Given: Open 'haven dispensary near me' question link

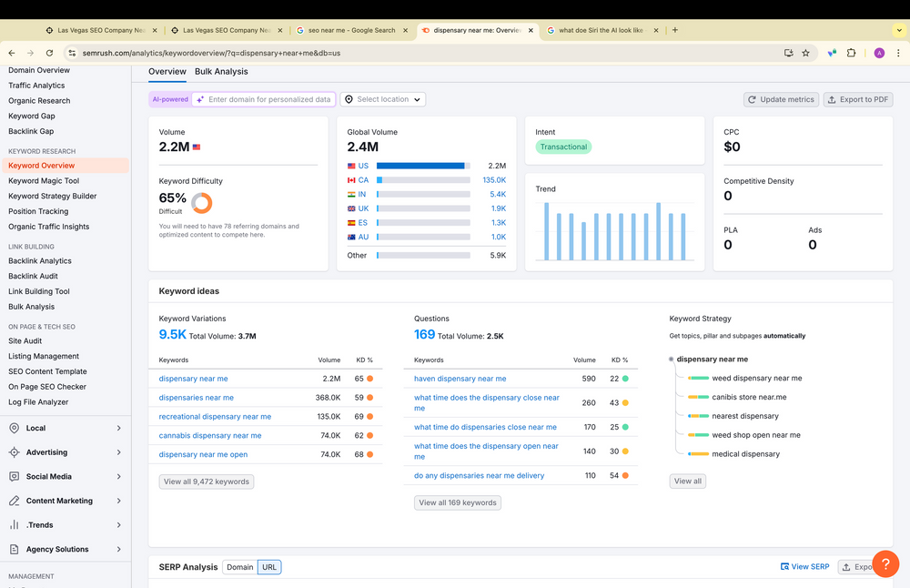Looking at the screenshot, I should pos(460,379).
